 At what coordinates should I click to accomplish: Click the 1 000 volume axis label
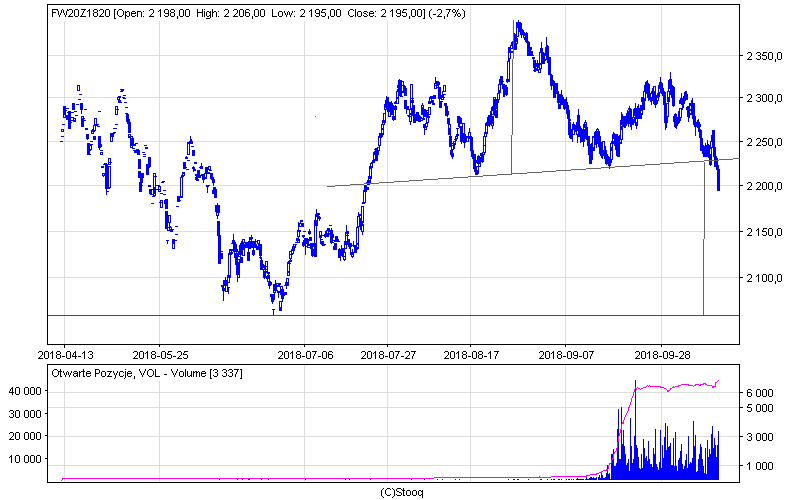point(760,466)
